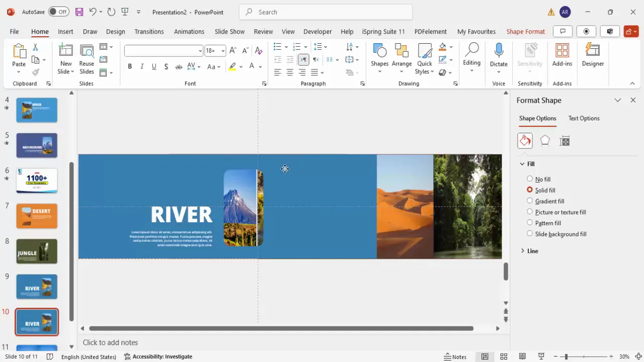Apply Text Shadow formatting
This screenshot has height=362, width=644.
(166, 66)
